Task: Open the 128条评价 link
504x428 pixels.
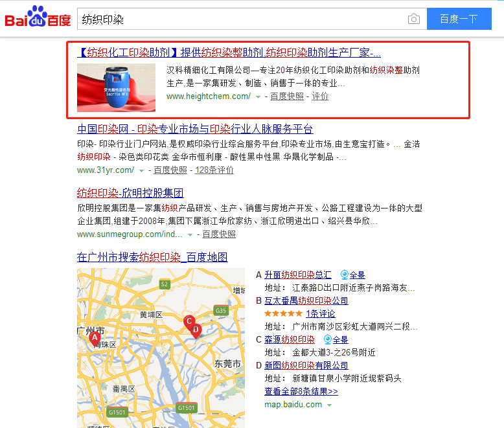Action: pyautogui.click(x=214, y=170)
